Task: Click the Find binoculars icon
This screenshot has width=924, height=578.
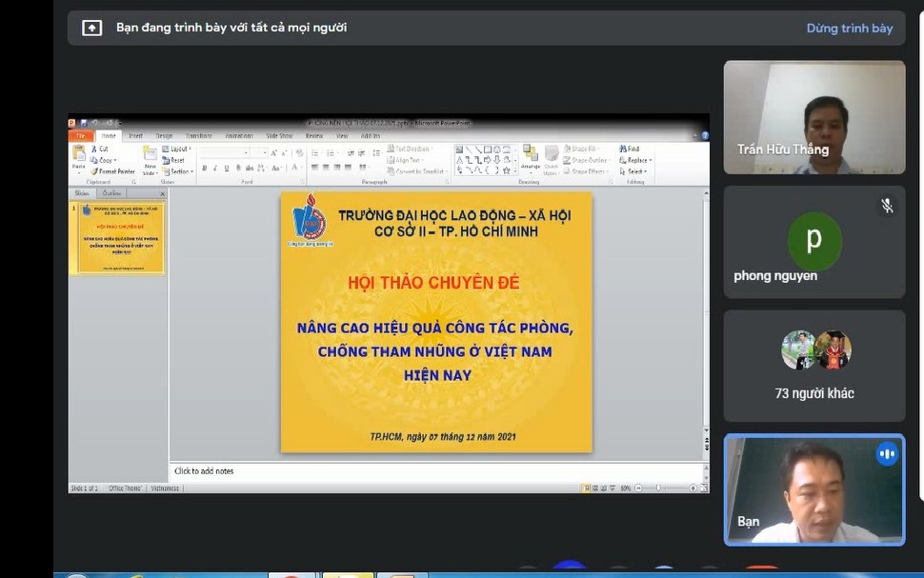Action: tap(623, 149)
